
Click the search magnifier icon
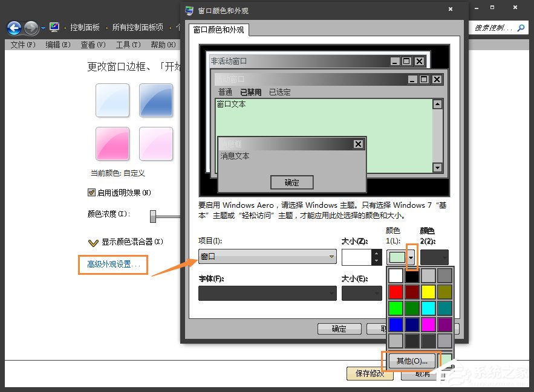[x=521, y=27]
